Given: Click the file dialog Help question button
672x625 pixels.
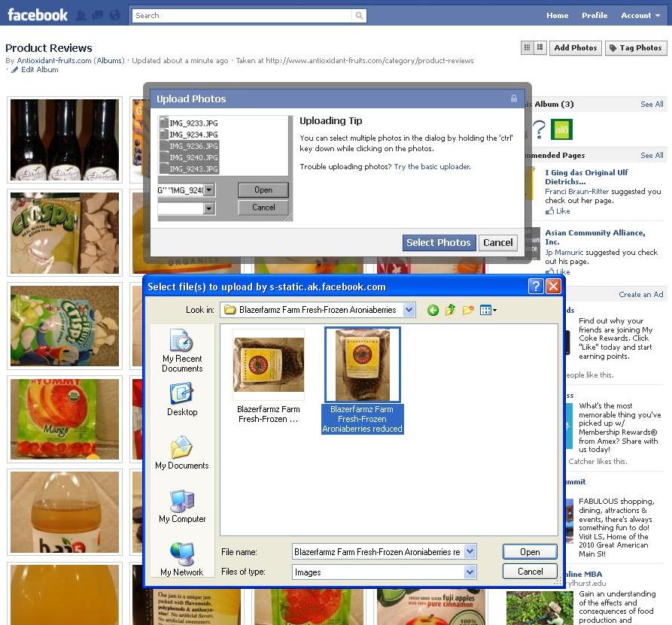Looking at the screenshot, I should 536,287.
